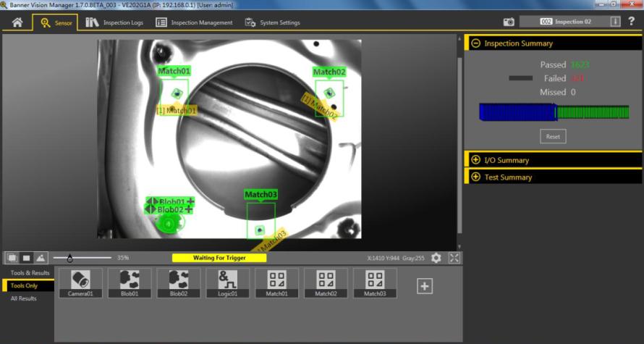Select the Match02 tool
Viewport: 644px width, 344px height.
pos(326,282)
